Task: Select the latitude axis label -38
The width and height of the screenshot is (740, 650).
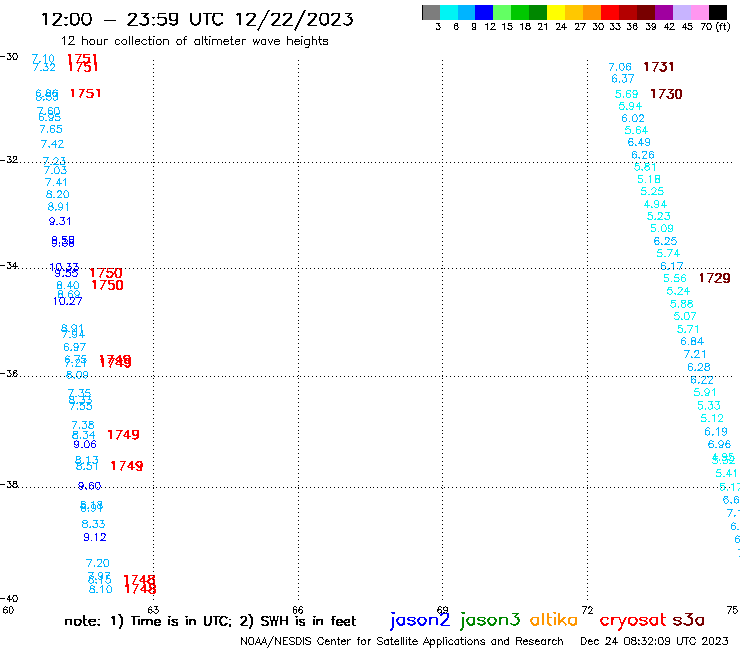Action: pyautogui.click(x=9, y=485)
